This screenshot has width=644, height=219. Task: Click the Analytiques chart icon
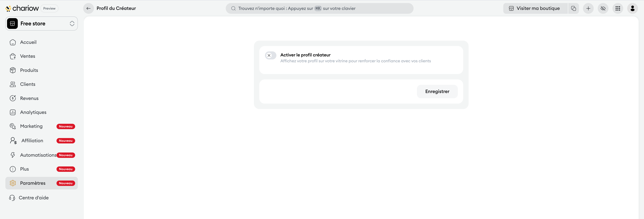tap(13, 112)
